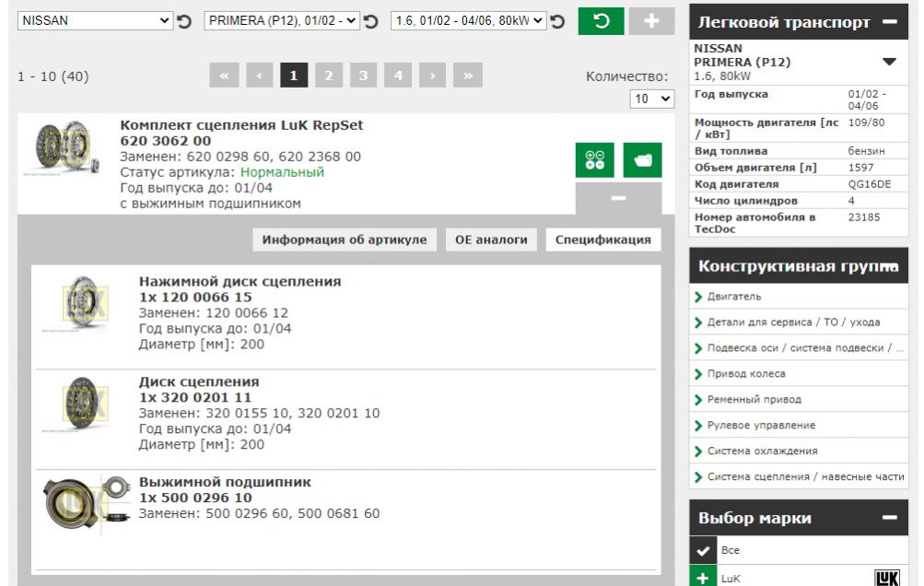
Task: Click the article number 620 3062 00
Action: click(x=166, y=141)
